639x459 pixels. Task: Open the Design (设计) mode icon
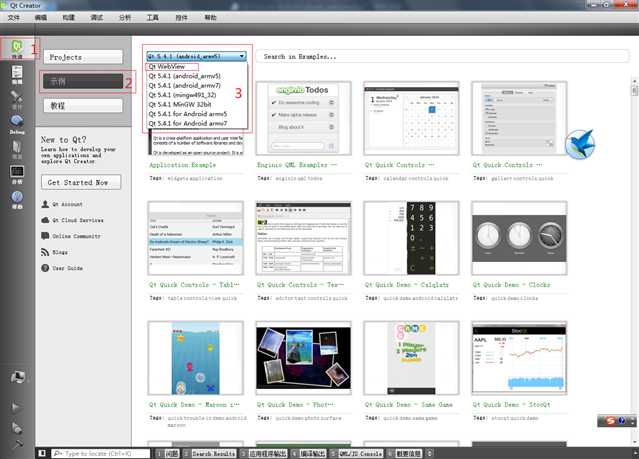pyautogui.click(x=17, y=99)
